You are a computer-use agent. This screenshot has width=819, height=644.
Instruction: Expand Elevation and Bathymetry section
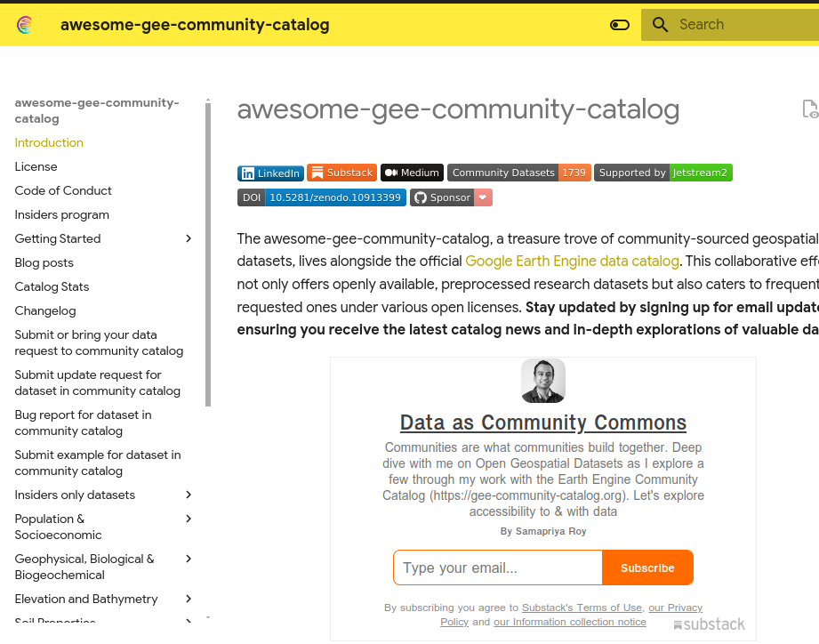(189, 599)
